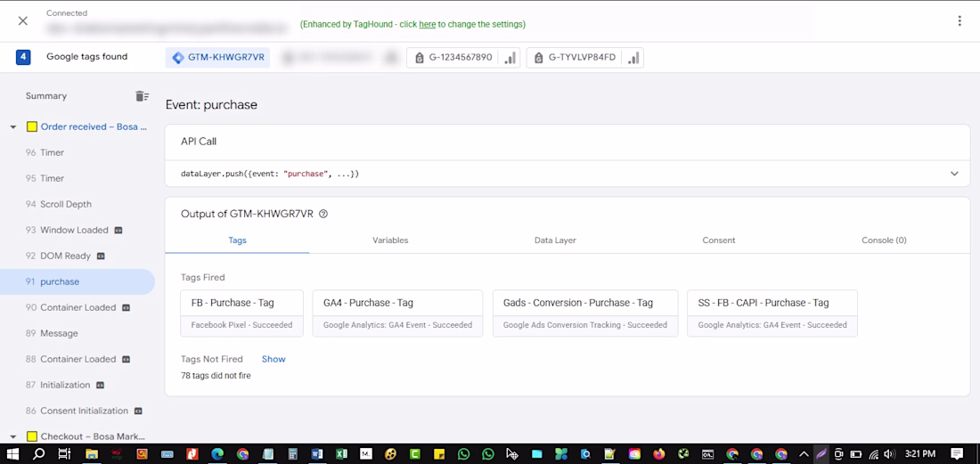Screen dimensions: 980x464
Task: Select event 91 purchase
Action: [78, 281]
